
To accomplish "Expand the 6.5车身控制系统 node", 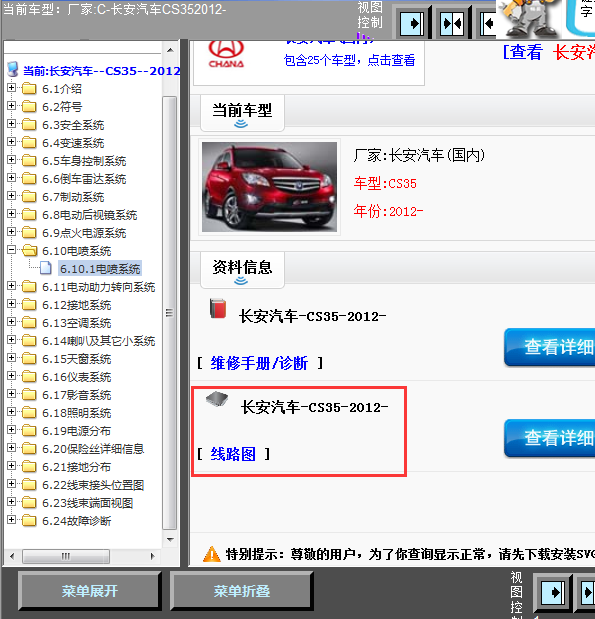I will point(11,159).
